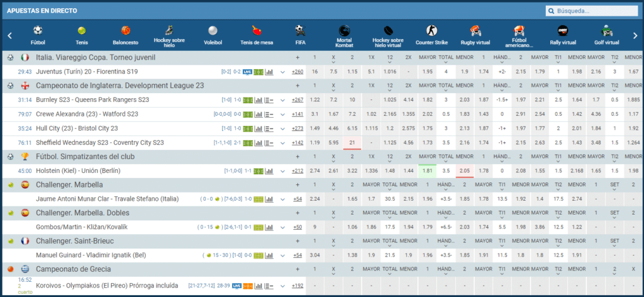644x297 pixels.
Task: Click in the Búsqueda search field
Action: [x=587, y=11]
